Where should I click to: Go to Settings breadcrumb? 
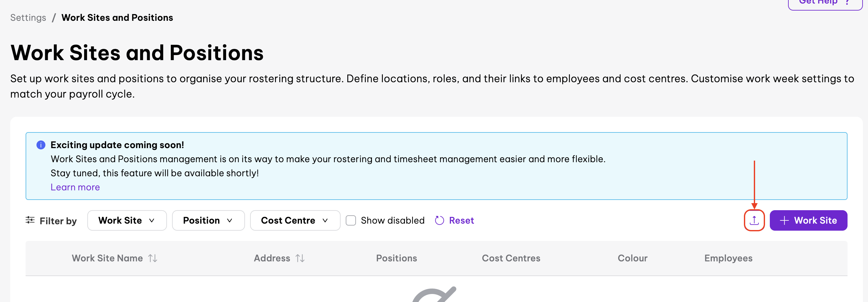click(28, 18)
